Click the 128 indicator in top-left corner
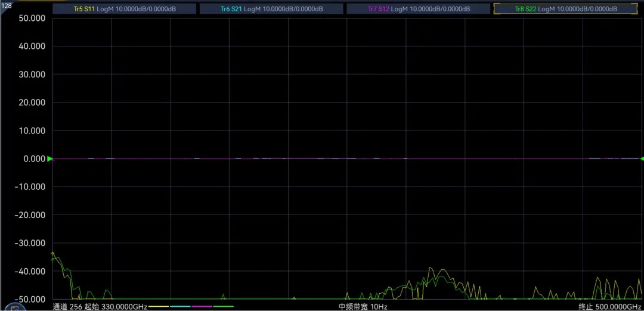This screenshot has width=644, height=311. 7,5
